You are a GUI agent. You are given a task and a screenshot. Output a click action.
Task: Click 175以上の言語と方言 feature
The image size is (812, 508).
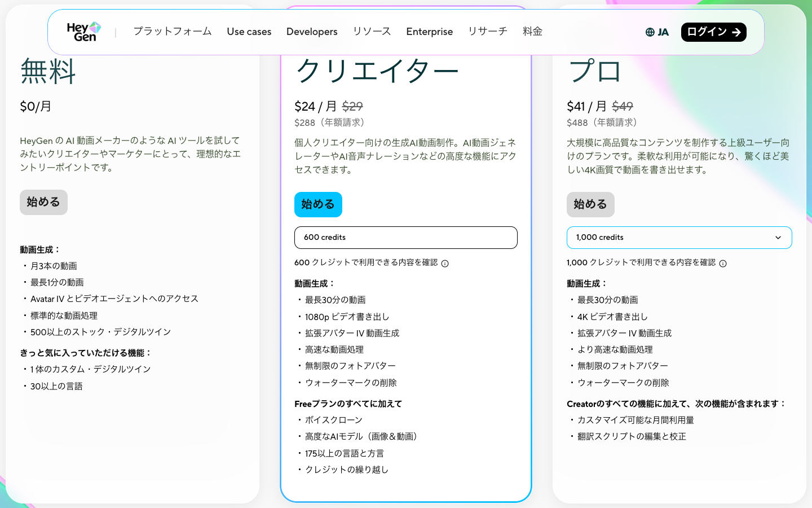point(345,453)
